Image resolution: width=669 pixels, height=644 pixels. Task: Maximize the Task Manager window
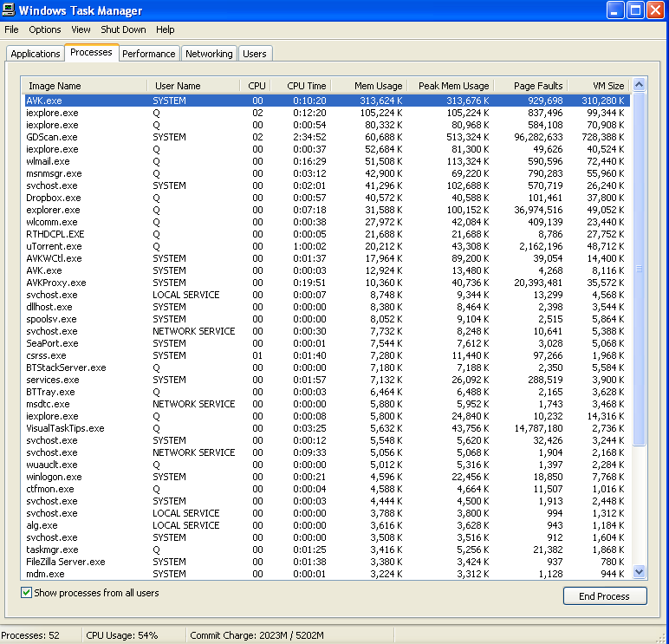pos(635,10)
